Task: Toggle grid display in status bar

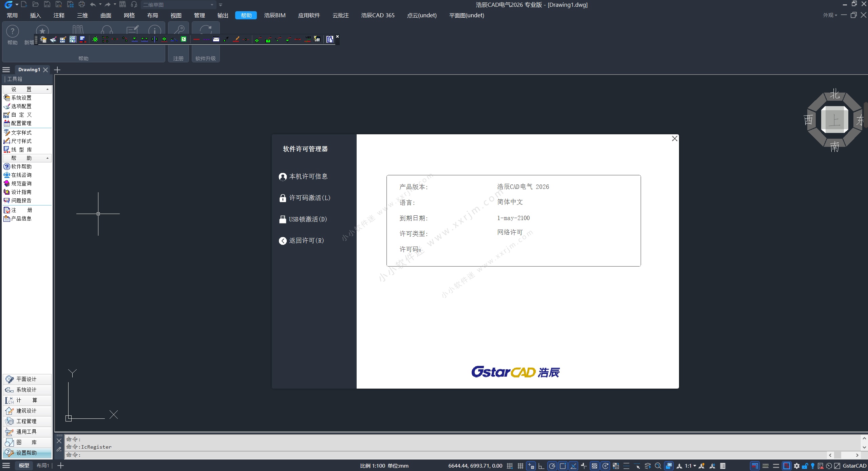Action: 520,466
